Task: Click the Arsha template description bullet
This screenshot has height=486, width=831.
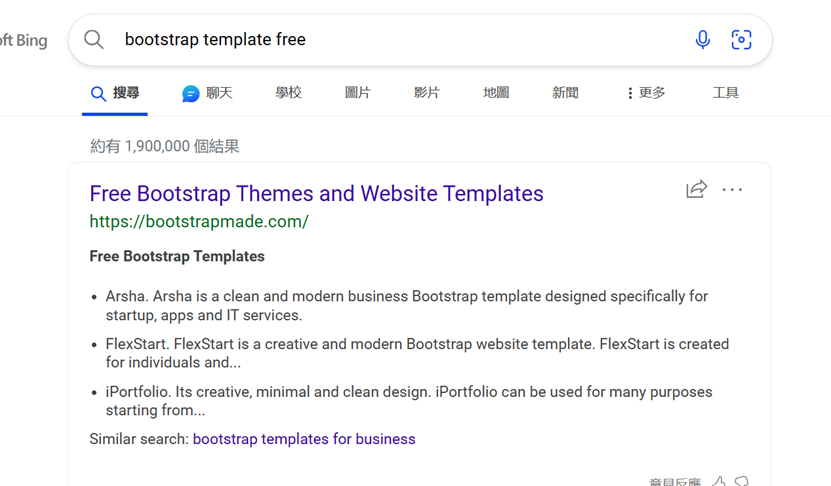Action: [x=406, y=306]
